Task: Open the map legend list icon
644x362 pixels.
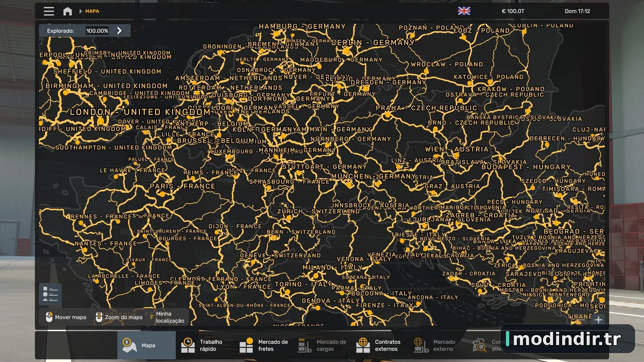Action: coord(50,294)
